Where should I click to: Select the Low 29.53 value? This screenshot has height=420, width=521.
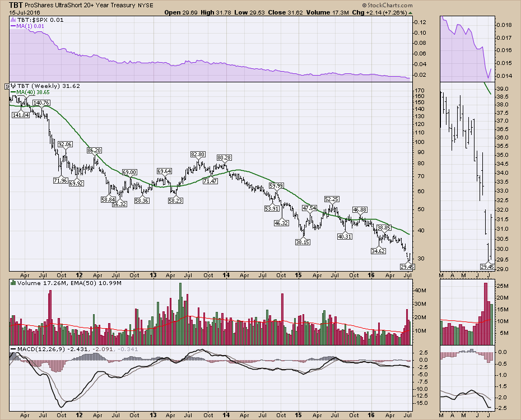(249, 13)
